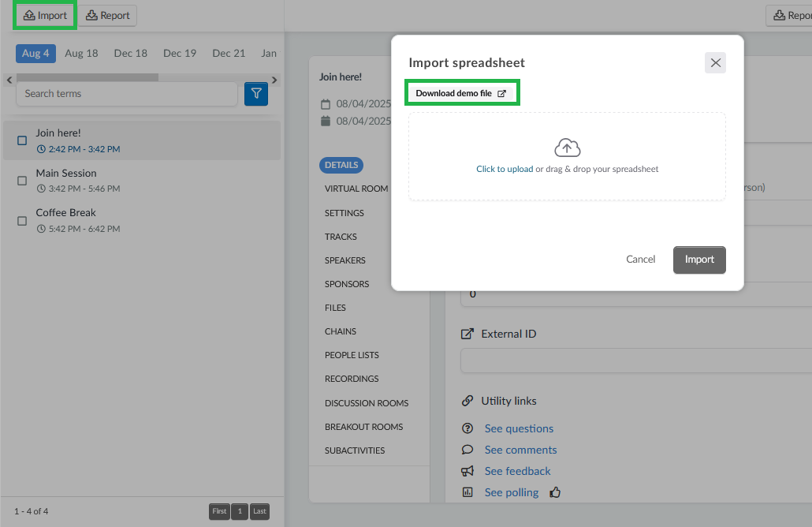
Task: Open the CHAINS section
Action: coord(341,331)
